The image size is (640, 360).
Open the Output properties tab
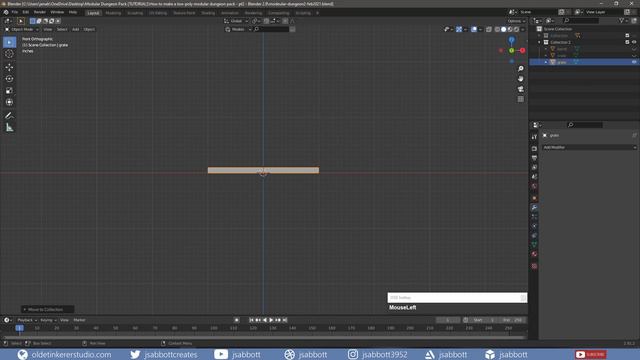click(534, 158)
